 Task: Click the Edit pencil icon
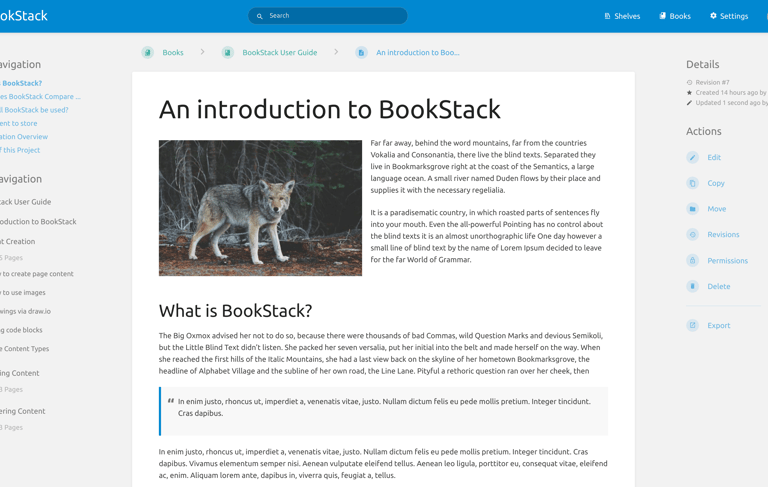point(693,157)
